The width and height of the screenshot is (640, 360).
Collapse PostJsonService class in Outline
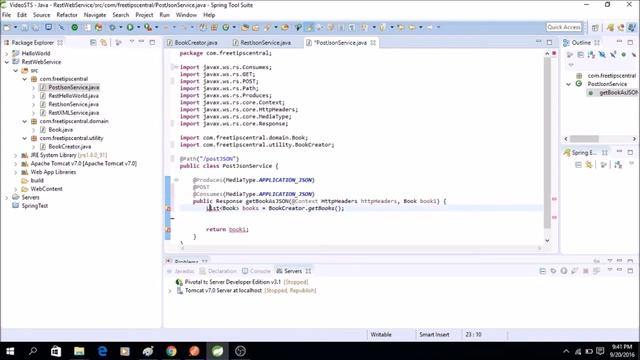[x=569, y=84]
